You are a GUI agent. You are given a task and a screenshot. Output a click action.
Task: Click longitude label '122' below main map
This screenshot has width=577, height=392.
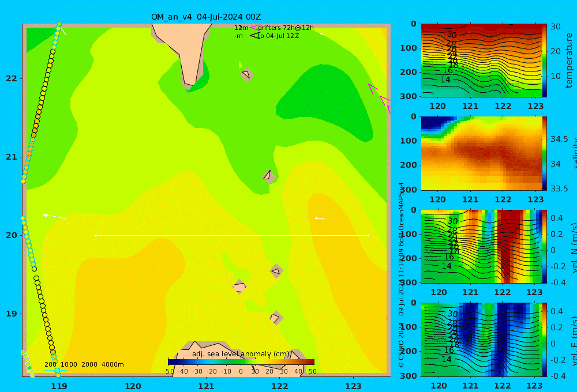tap(280, 386)
